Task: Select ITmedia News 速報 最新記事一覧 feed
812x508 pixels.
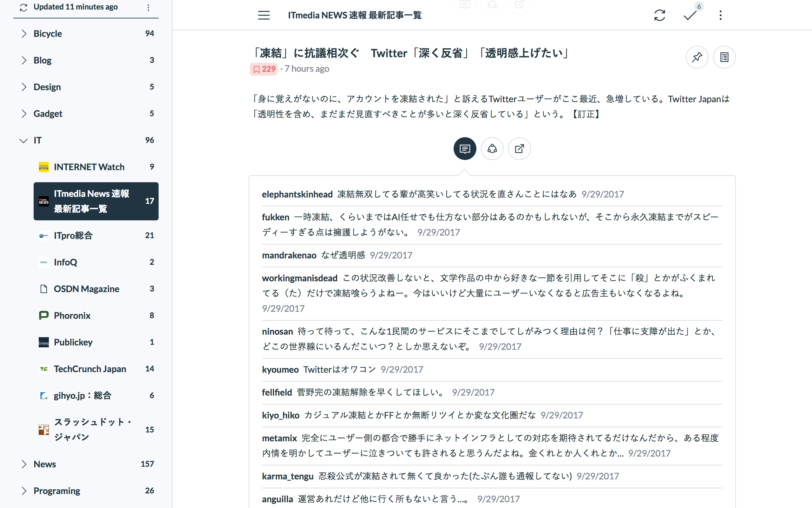Action: tap(96, 201)
